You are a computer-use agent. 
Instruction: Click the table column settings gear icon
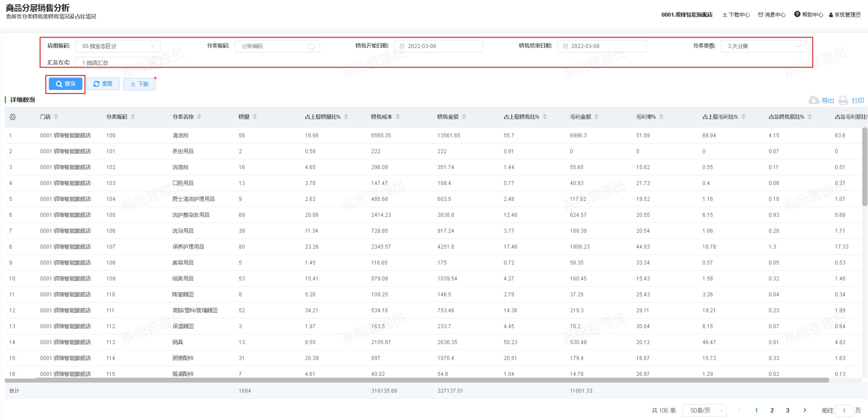point(13,117)
